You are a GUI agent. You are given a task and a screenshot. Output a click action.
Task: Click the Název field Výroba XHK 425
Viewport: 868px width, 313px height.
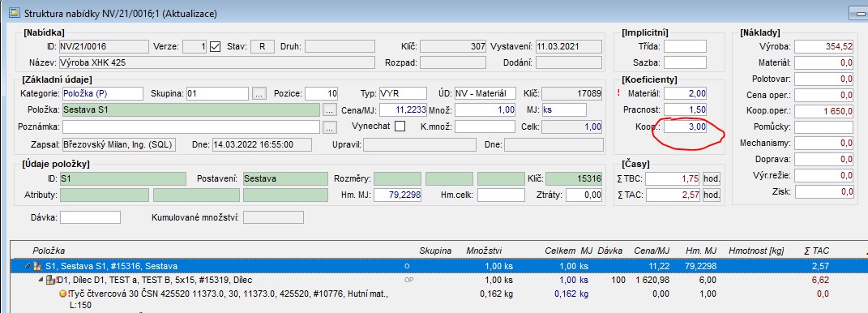pos(217,62)
